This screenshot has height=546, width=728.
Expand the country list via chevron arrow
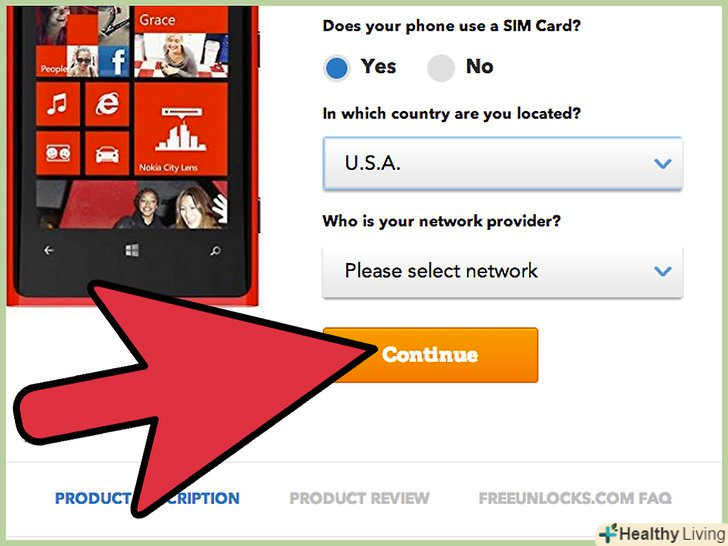click(x=663, y=163)
